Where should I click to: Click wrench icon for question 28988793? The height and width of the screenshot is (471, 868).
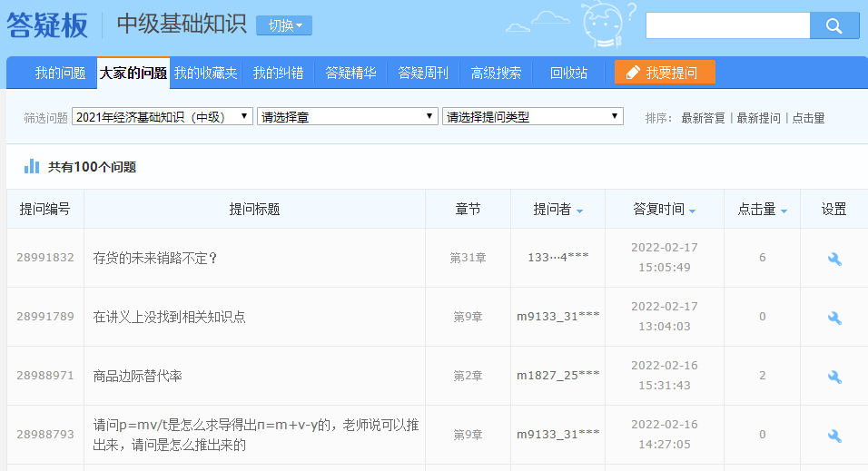[x=834, y=436]
